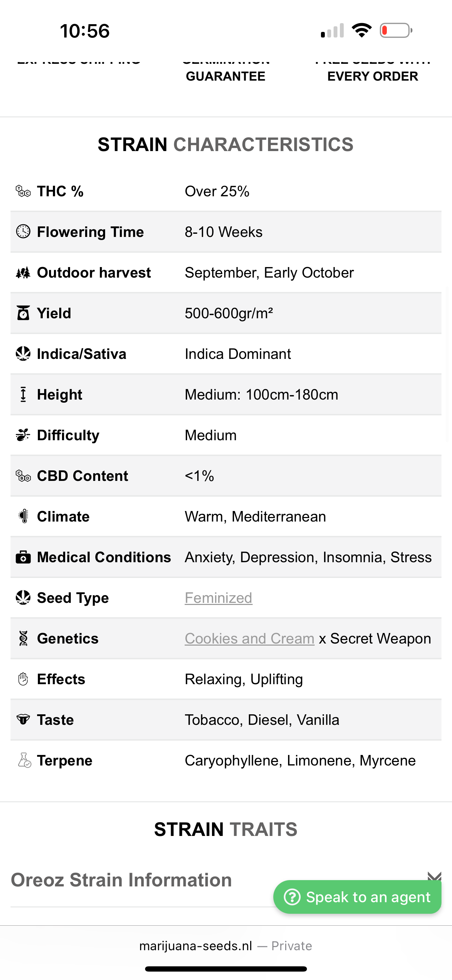Click the Outdoor harvest trees icon
452x980 pixels.
[x=23, y=272]
